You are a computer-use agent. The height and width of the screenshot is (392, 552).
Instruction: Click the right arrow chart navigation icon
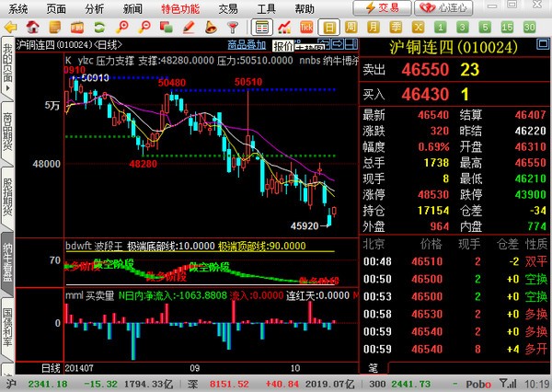(338, 43)
